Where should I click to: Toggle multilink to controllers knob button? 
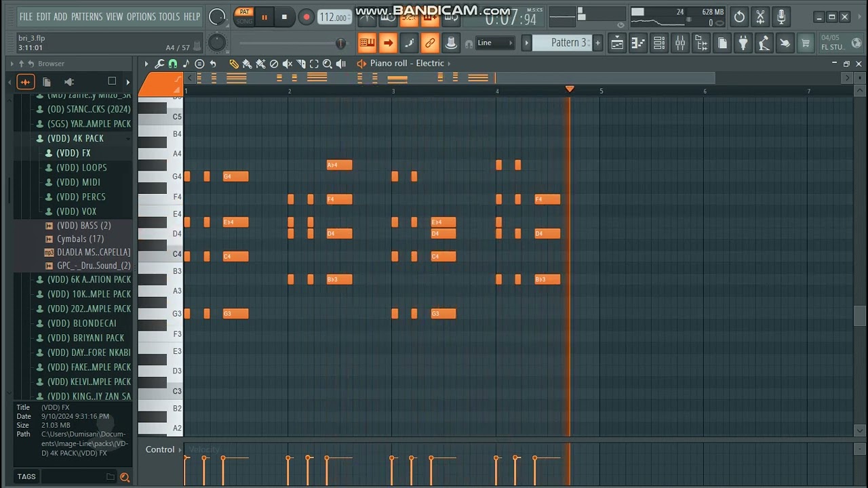451,43
